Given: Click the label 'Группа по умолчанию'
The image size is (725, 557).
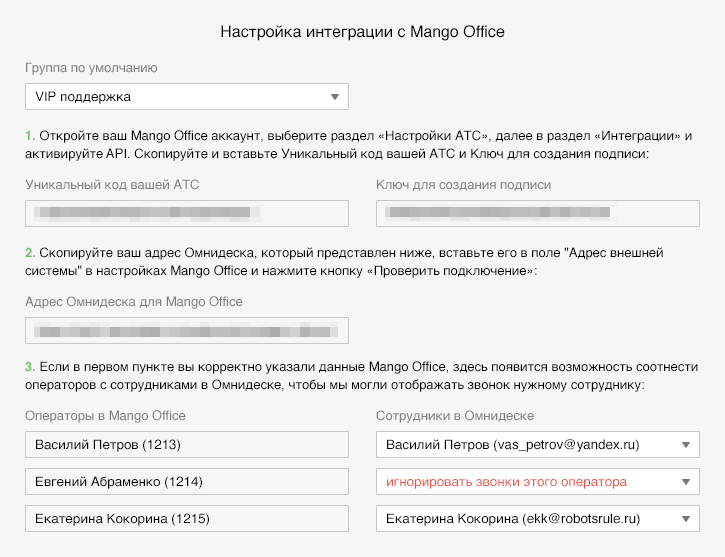Looking at the screenshot, I should coord(91,68).
